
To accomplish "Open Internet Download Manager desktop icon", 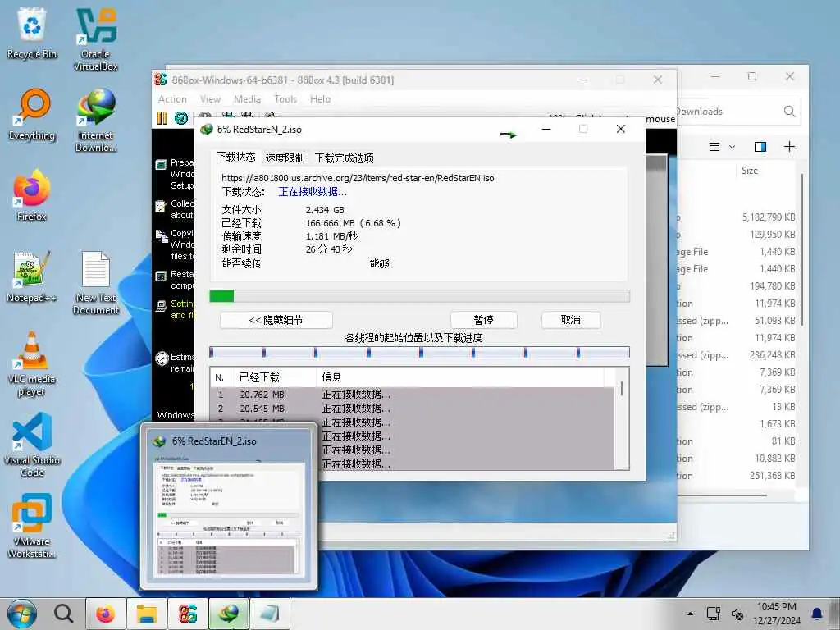I will pos(96,120).
